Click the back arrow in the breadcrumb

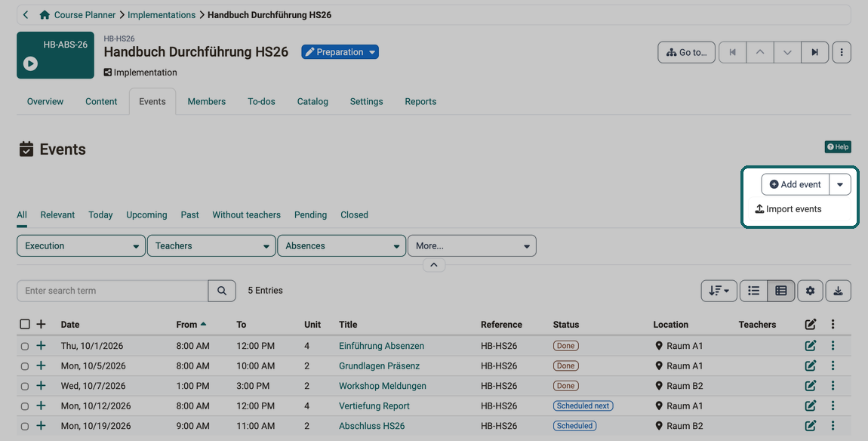(26, 15)
